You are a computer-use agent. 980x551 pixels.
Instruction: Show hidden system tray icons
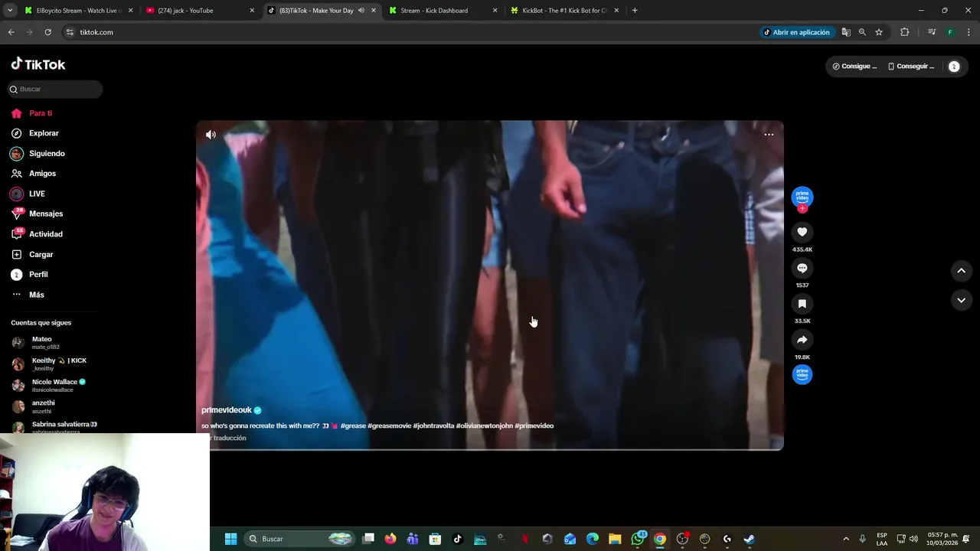pos(846,539)
